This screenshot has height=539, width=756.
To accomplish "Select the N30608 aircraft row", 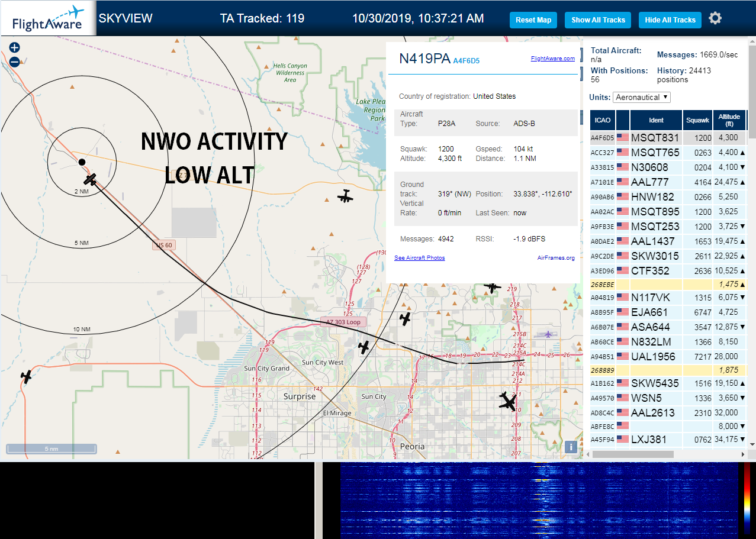I will tap(669, 167).
